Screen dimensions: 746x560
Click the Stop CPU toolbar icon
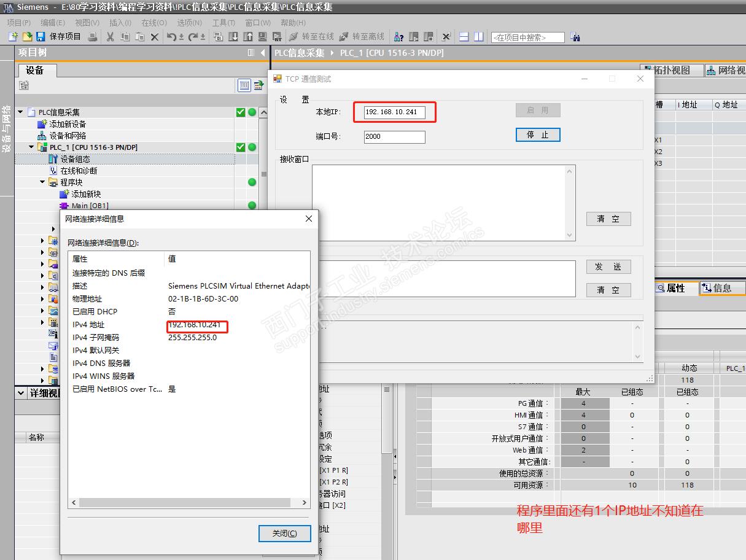point(429,37)
